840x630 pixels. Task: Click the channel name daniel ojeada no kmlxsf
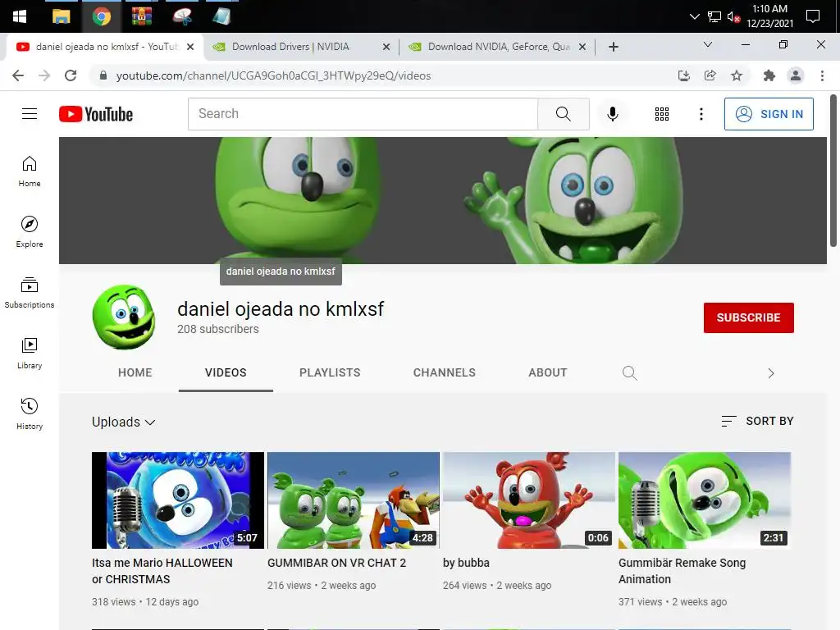pyautogui.click(x=281, y=309)
